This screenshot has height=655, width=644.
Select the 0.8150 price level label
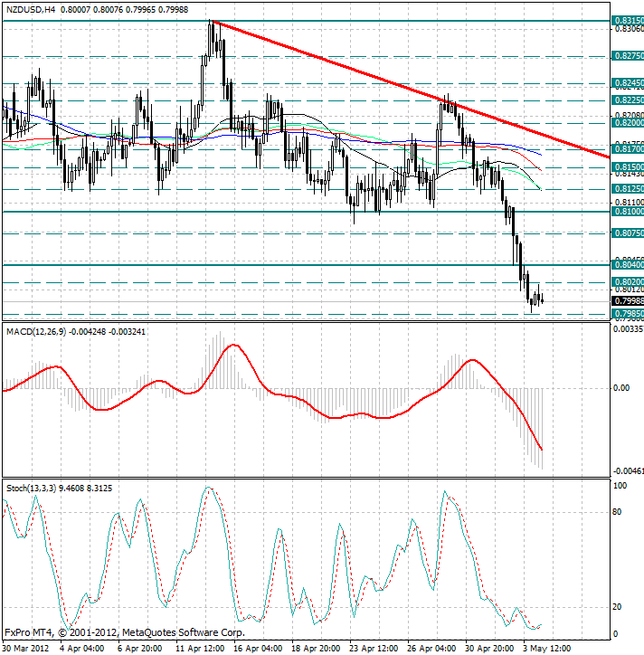(628, 167)
